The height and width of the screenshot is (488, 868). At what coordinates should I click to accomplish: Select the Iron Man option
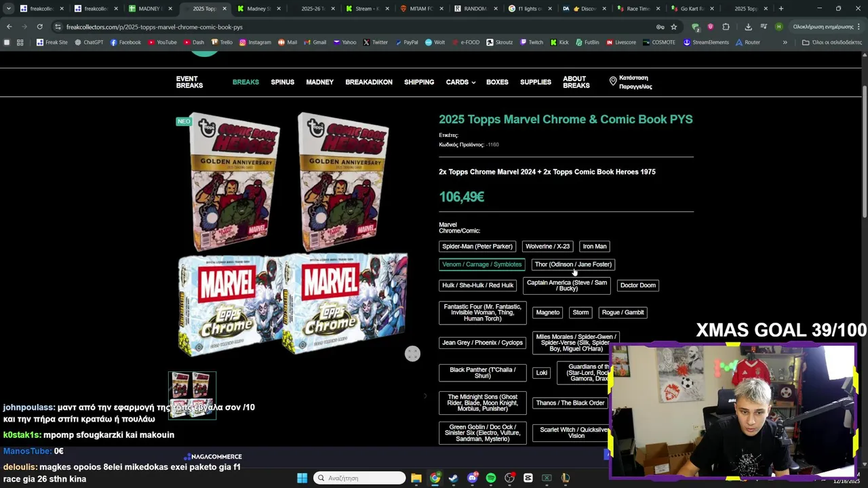595,246
